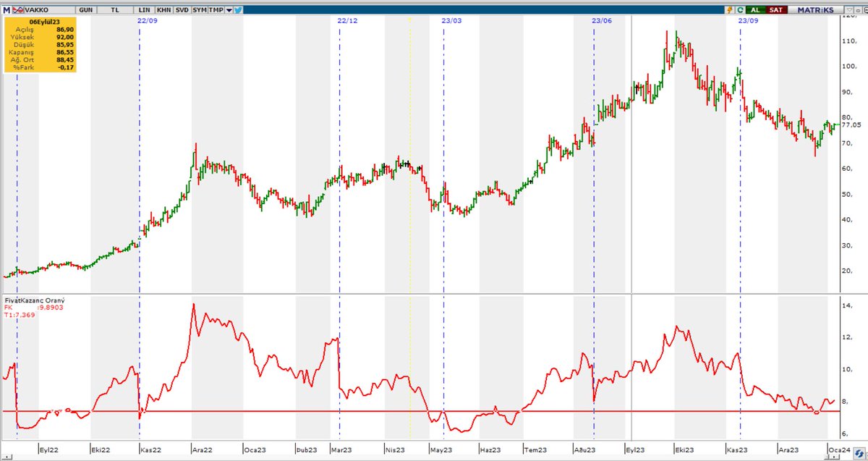Image resolution: width=868 pixels, height=461 pixels.
Task: Click the 22/09 period marker label
Action: tap(147, 21)
